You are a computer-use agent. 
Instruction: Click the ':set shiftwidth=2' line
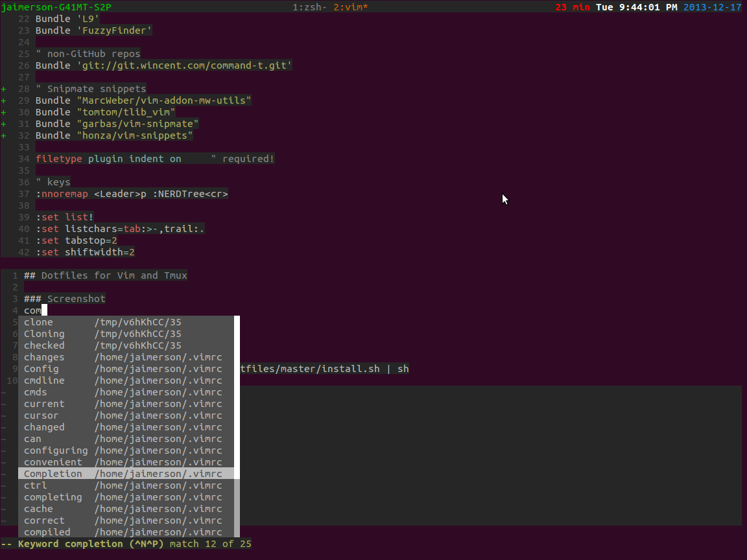86,252
